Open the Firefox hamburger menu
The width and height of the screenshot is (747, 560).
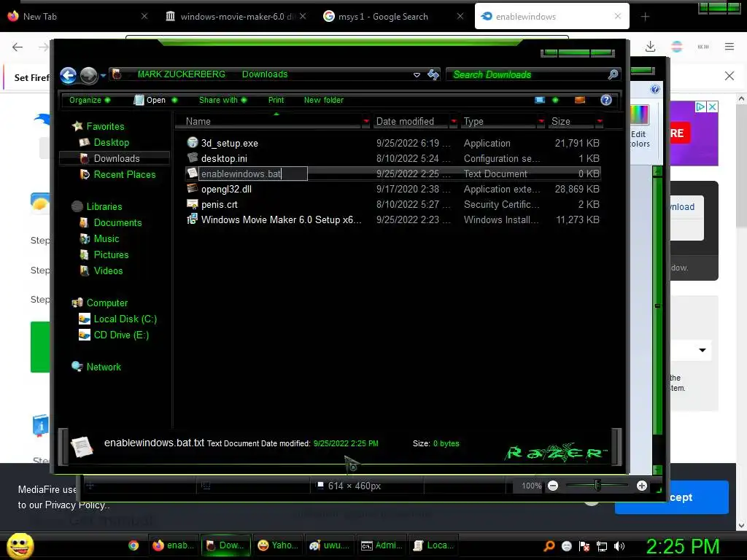coord(729,47)
